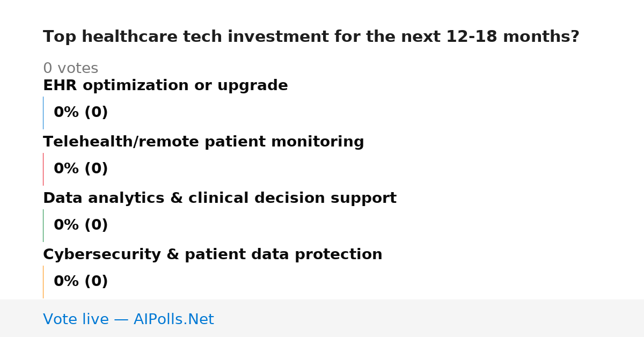Viewport: 644px width, 337px height.
Task: Click the poll question title text
Action: 311,37
